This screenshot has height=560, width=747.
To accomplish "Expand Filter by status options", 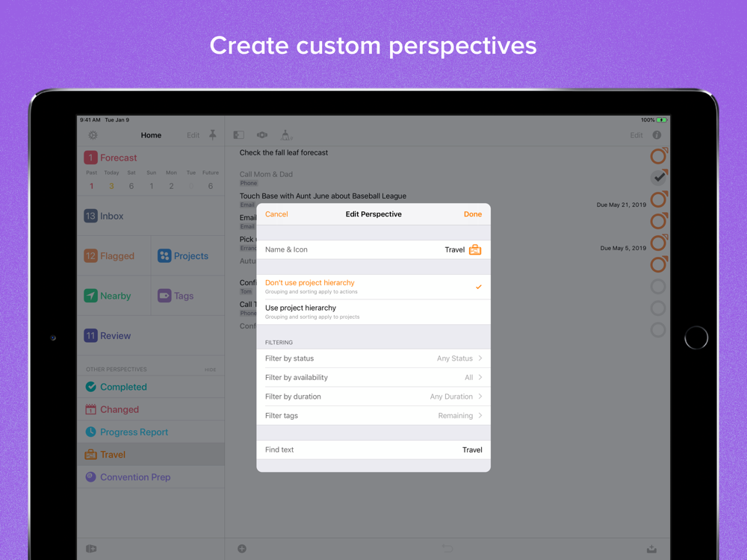I will [x=373, y=358].
